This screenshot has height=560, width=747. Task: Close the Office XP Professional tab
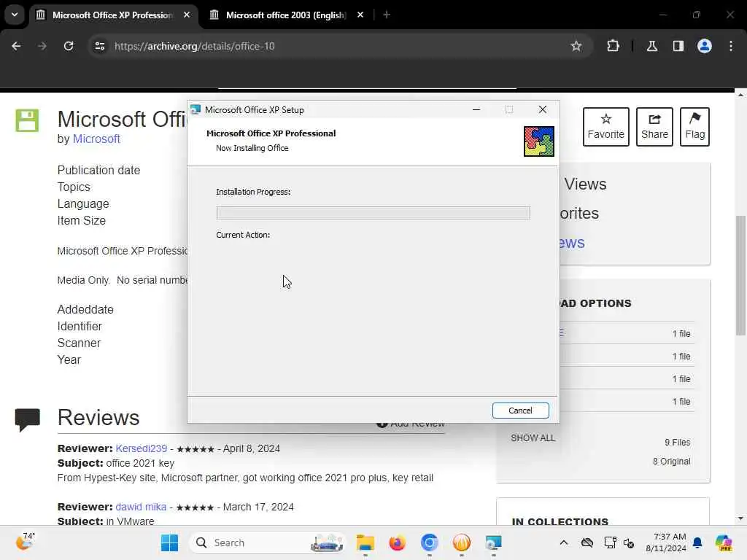(187, 15)
